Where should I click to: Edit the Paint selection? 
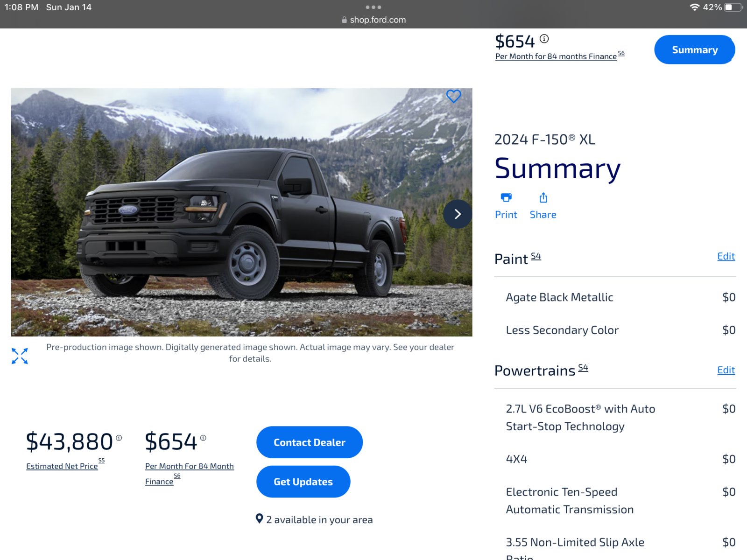[726, 256]
